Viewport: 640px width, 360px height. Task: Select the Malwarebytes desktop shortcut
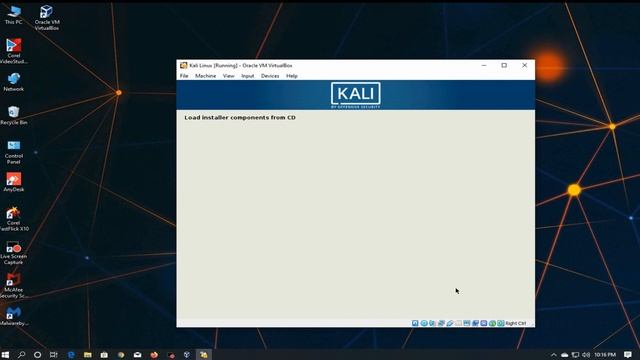(x=13, y=316)
